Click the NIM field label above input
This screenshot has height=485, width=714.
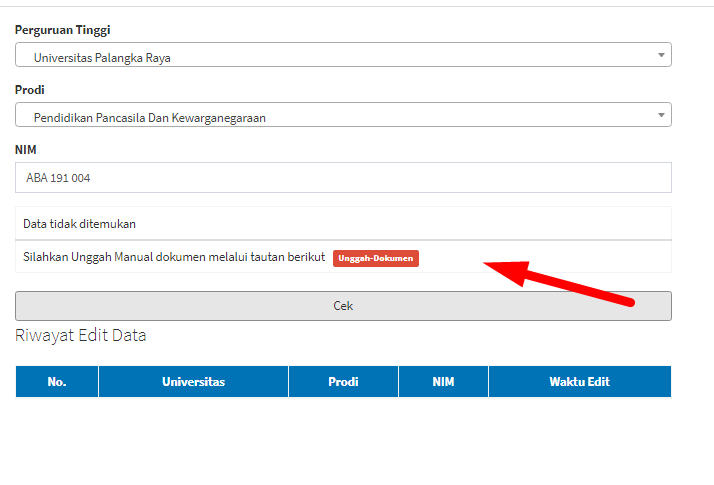[x=26, y=150]
